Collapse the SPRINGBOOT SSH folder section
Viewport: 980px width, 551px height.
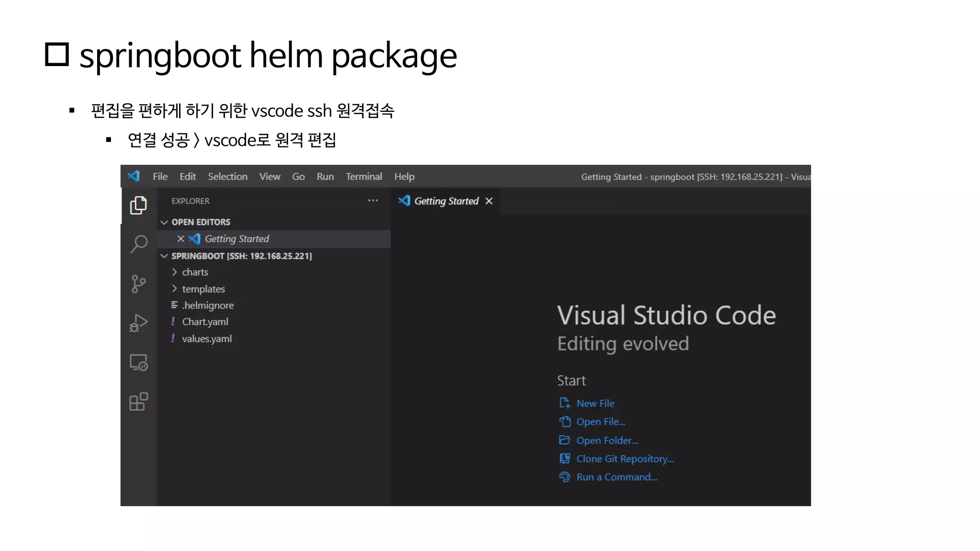(164, 256)
